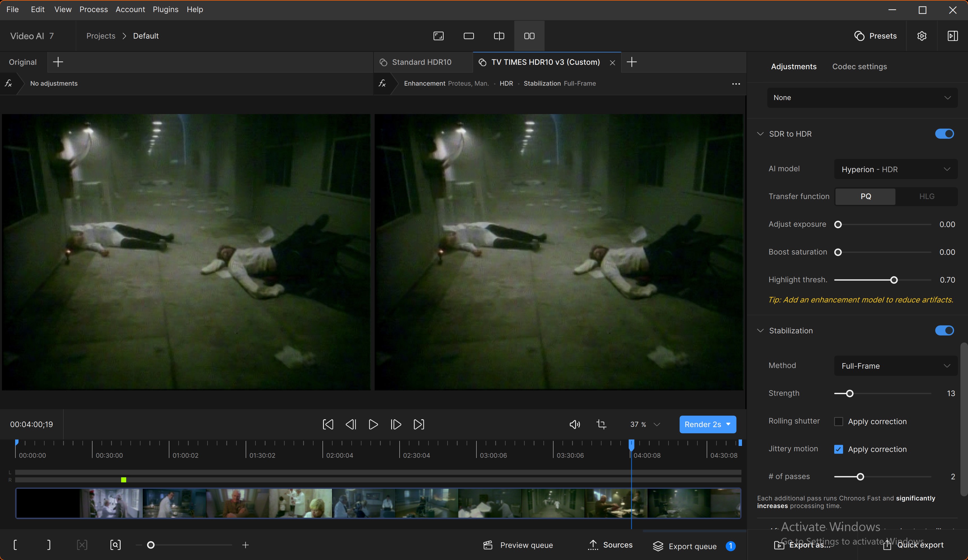Open Export queue
This screenshot has height=560, width=968.
(x=694, y=546)
